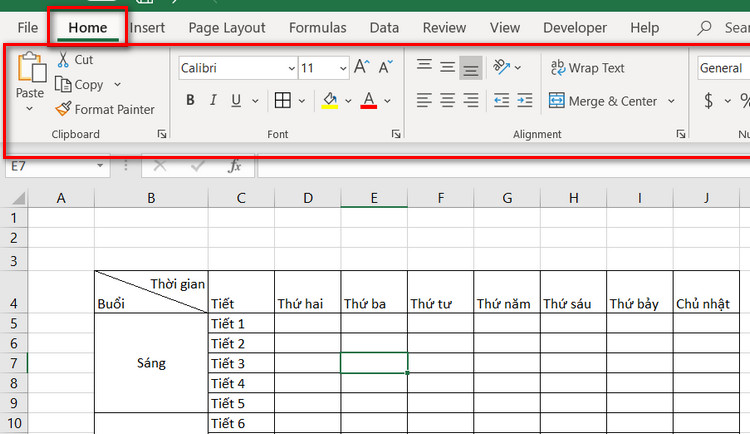
Task: Center text horizontally in cell
Action: (x=447, y=100)
